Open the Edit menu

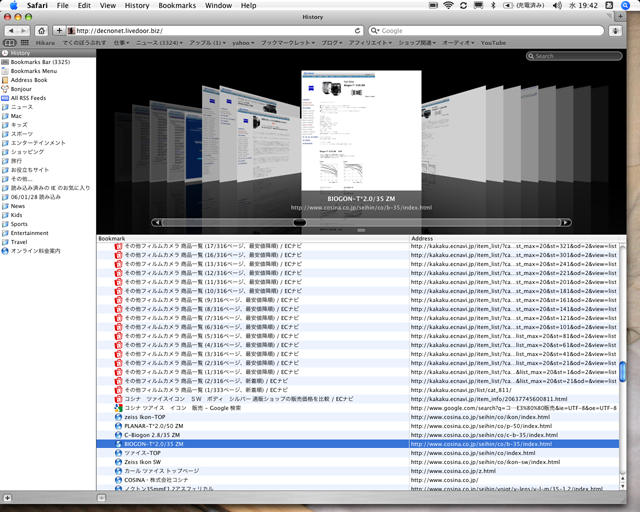[84, 5]
